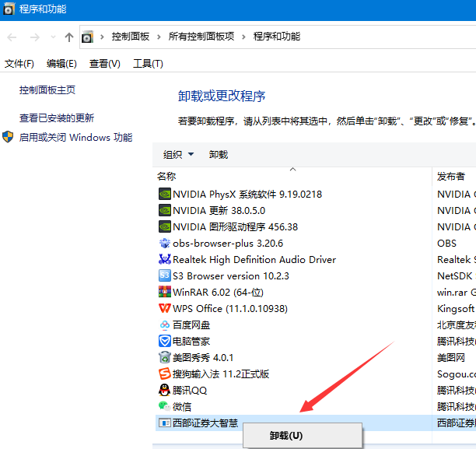Sort the list by 名称 column header
This screenshot has width=476, height=449.
point(166,176)
